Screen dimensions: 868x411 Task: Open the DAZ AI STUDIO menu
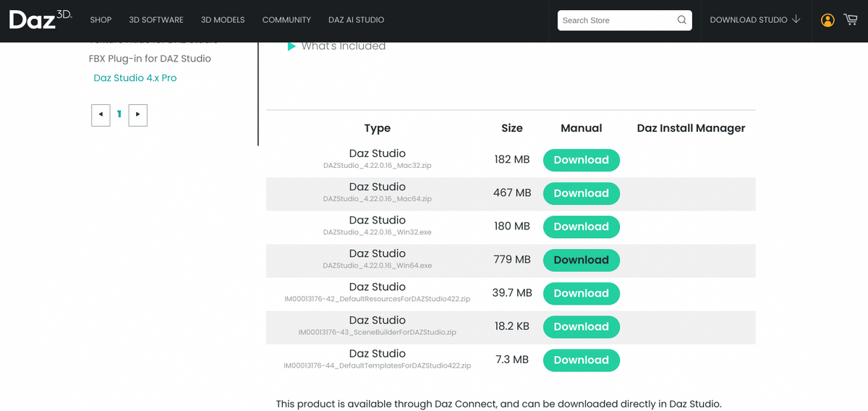(356, 20)
